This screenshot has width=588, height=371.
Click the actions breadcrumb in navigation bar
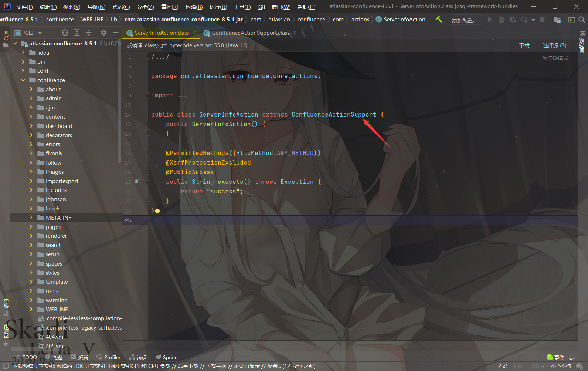tap(360, 20)
